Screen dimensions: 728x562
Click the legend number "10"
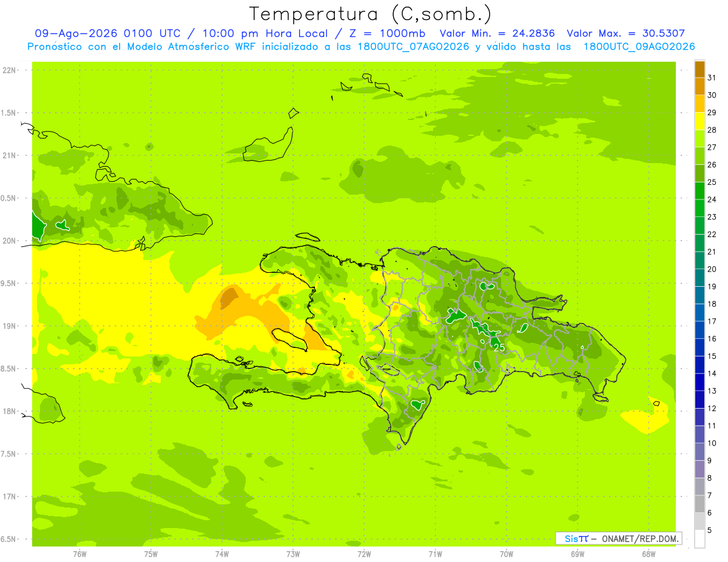coord(712,443)
